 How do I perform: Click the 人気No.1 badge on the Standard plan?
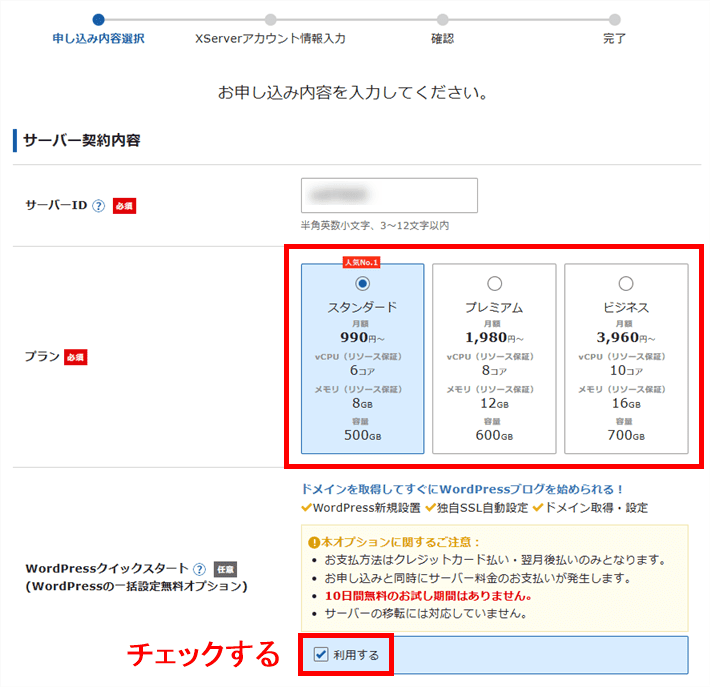pyautogui.click(x=362, y=263)
